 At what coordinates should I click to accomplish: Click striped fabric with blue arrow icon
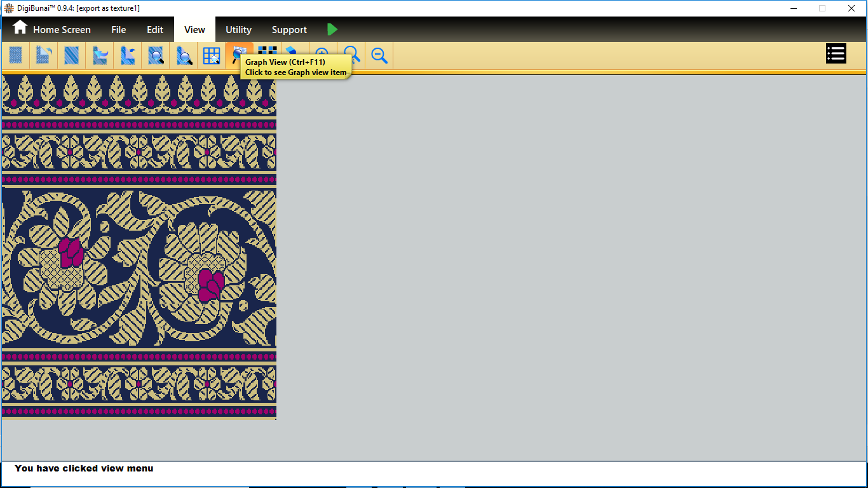pyautogui.click(x=100, y=56)
